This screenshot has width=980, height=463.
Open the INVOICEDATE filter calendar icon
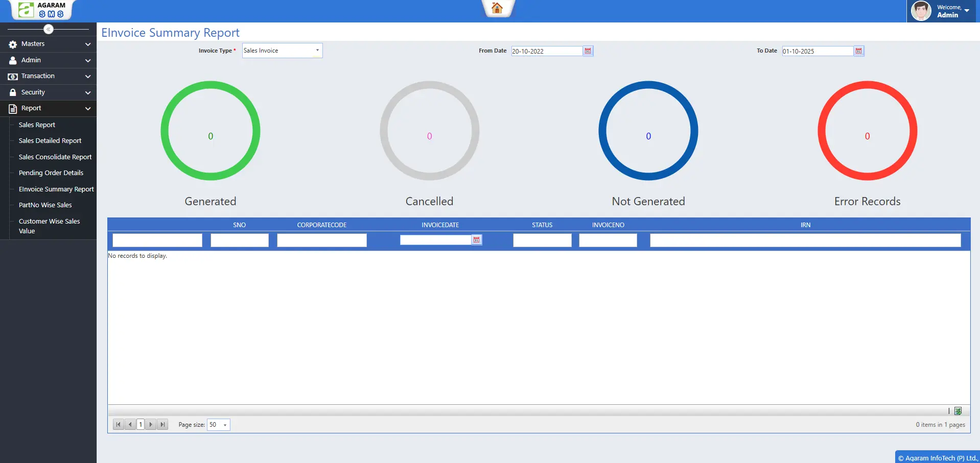point(476,240)
